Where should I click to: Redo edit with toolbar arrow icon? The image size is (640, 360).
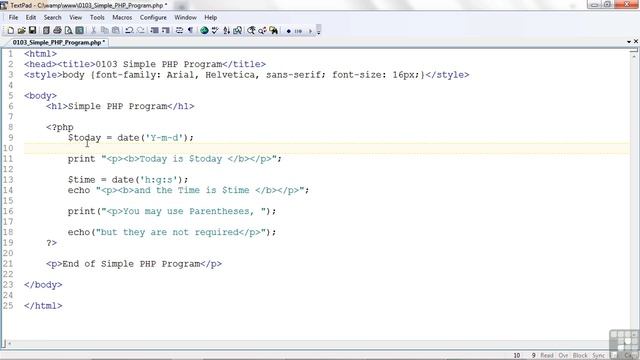point(141,31)
